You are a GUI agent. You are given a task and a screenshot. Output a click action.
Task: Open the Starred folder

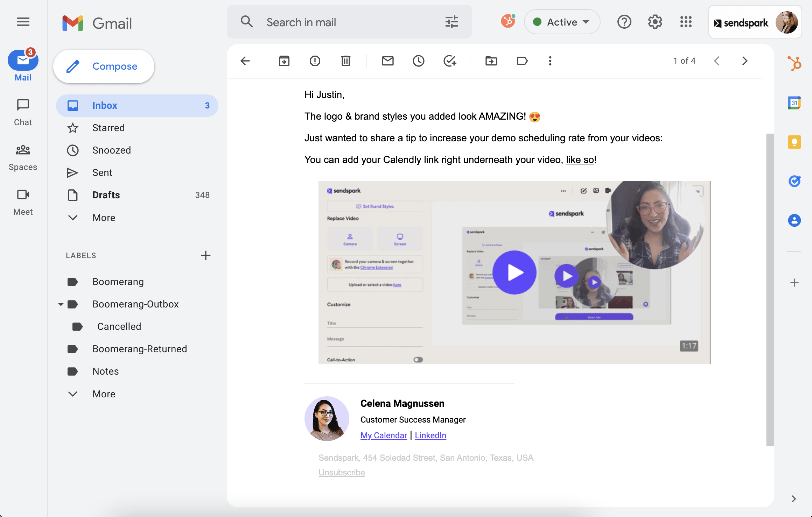pos(137,128)
